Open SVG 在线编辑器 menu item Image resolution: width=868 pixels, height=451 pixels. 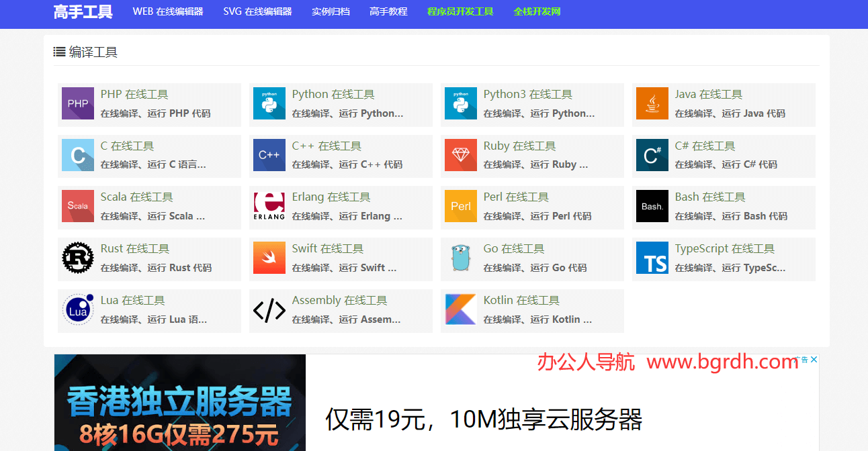[257, 11]
